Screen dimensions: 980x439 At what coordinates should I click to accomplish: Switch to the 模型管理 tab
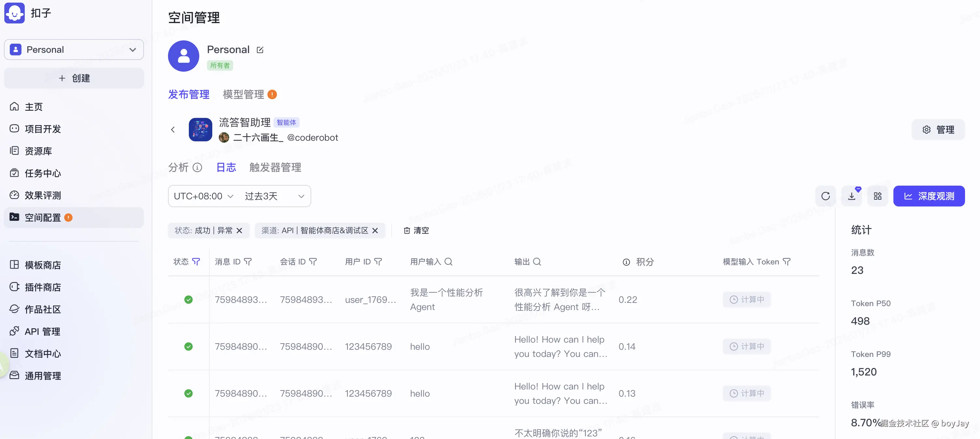(x=244, y=94)
